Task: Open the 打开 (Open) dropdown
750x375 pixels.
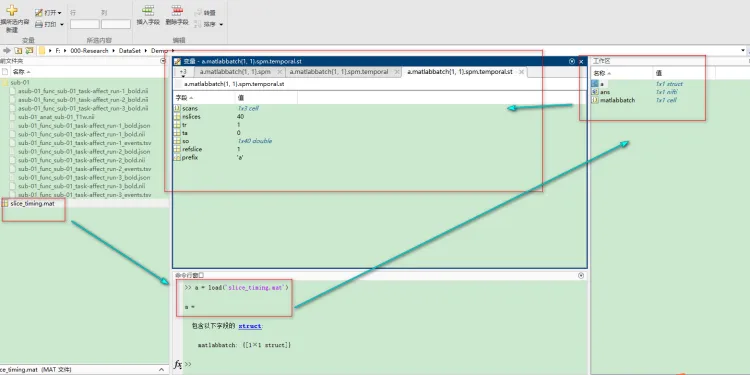Action: click(x=48, y=12)
